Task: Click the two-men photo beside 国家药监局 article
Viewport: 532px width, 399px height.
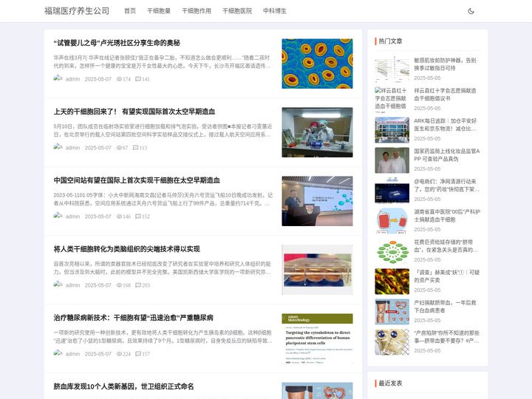Action: [392, 160]
